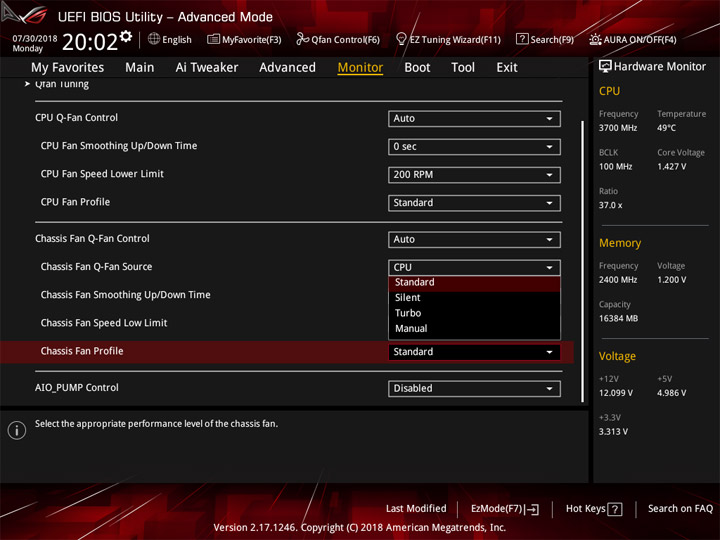Open the Exit tab
The image size is (720, 540).
[x=507, y=68]
